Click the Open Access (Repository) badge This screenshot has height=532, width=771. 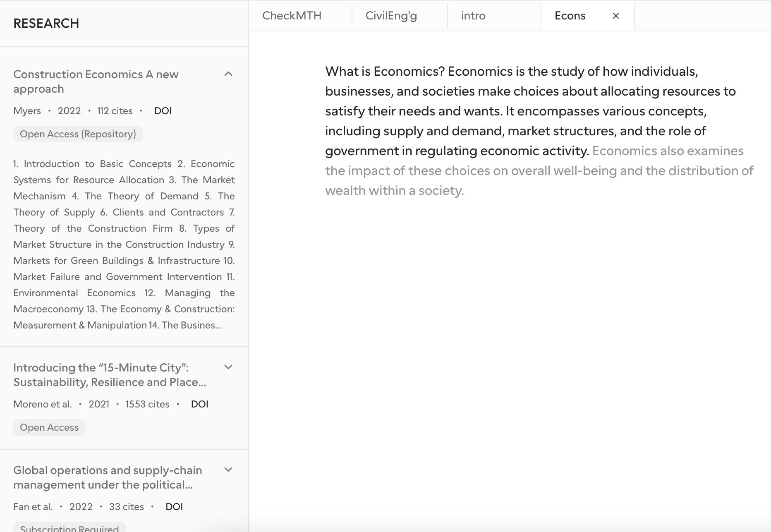click(x=78, y=134)
